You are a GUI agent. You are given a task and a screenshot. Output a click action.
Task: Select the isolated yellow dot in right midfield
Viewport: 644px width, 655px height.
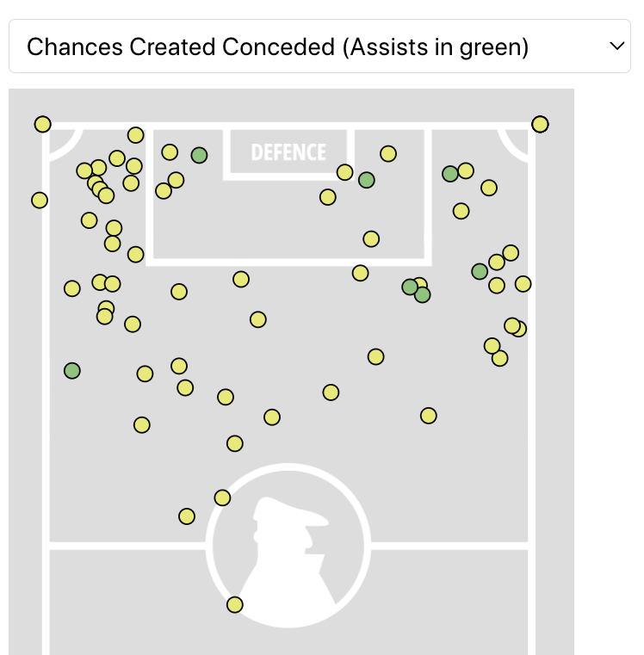(429, 416)
